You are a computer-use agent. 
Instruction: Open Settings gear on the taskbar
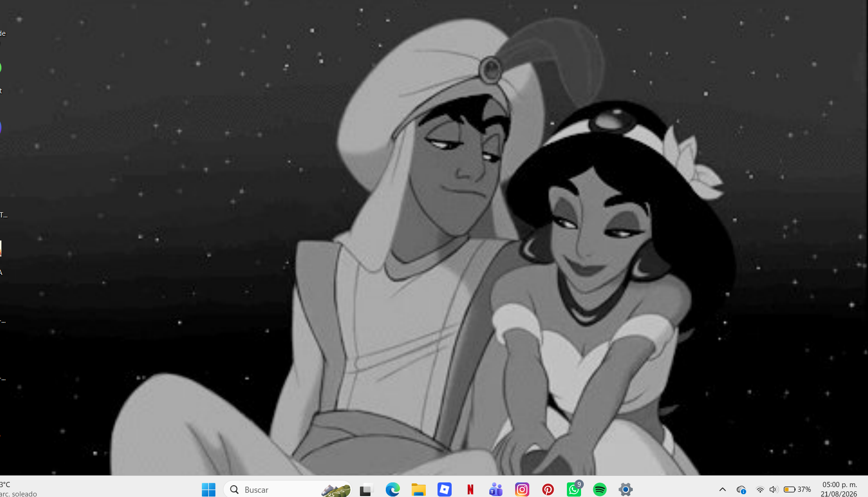[x=626, y=489]
